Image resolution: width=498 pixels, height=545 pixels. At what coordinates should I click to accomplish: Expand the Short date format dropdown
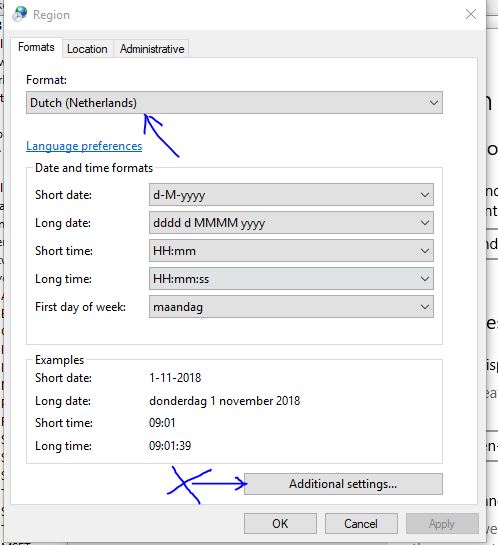291,195
